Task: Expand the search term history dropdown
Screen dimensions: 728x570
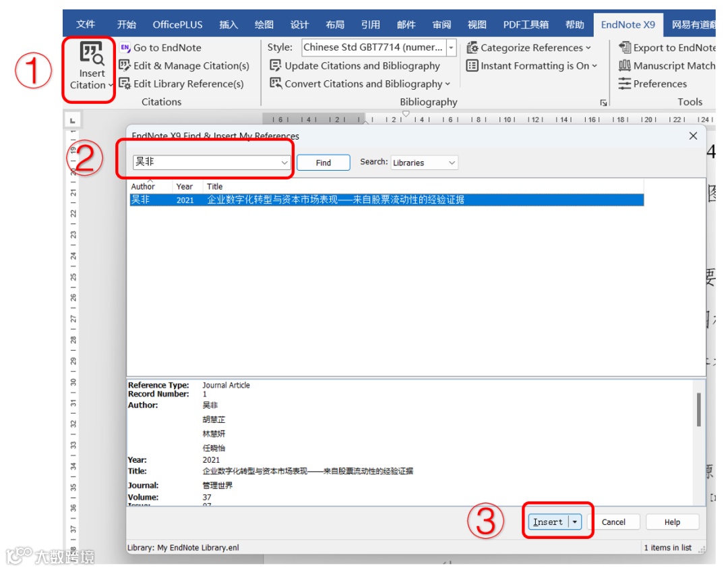Action: coord(284,162)
